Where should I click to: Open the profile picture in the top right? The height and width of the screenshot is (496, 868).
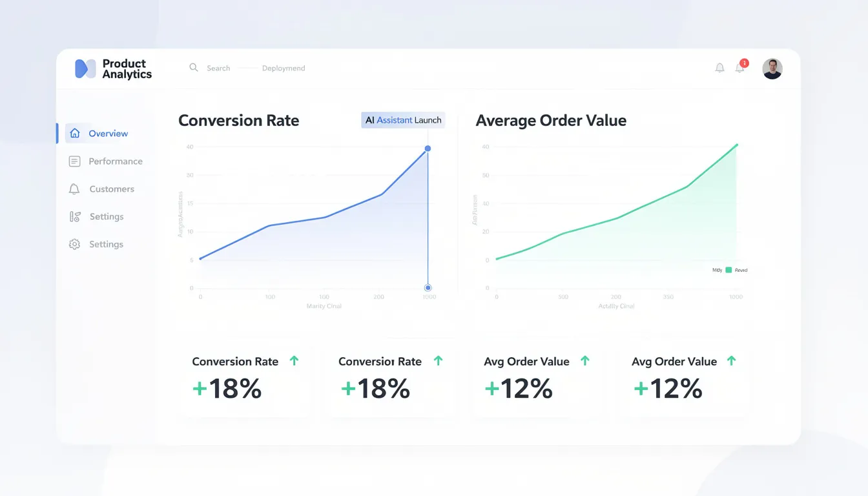pyautogui.click(x=772, y=68)
